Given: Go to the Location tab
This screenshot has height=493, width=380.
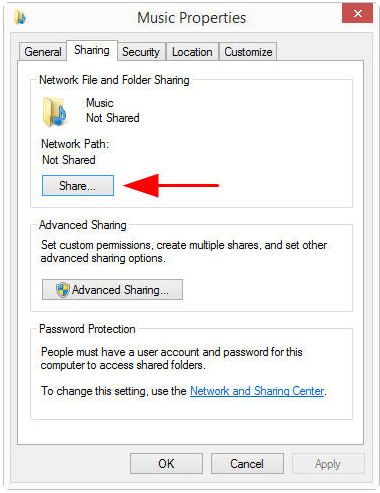Looking at the screenshot, I should tap(192, 52).
